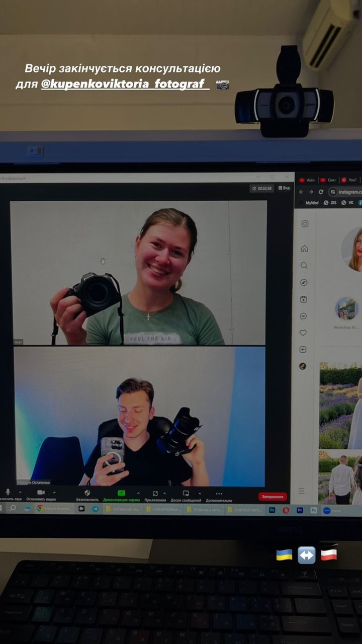Image resolution: width=362 pixels, height=644 pixels.
Task: Click the Zoom meeting timer 02:32:58
Action: [262, 188]
